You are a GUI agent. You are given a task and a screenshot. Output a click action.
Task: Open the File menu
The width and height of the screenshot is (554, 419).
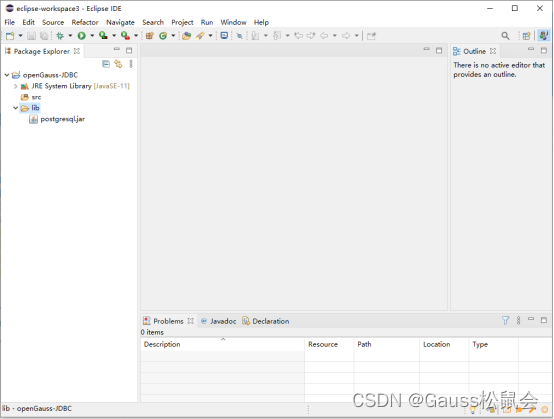point(10,22)
